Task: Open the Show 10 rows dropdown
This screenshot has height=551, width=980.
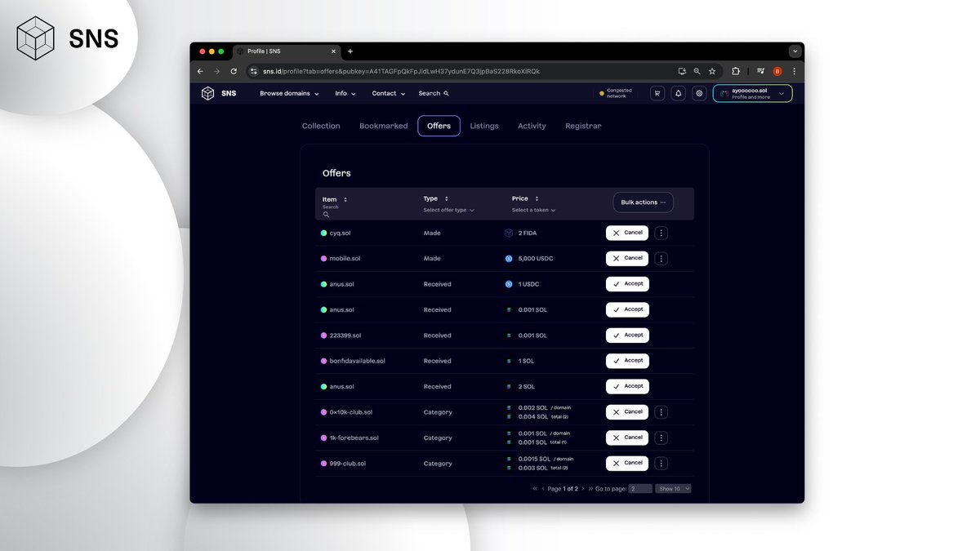Action: point(673,488)
